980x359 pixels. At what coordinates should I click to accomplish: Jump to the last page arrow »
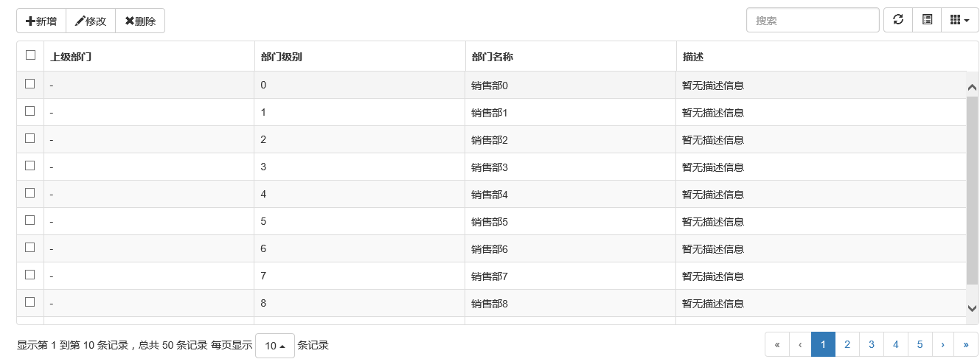[966, 344]
